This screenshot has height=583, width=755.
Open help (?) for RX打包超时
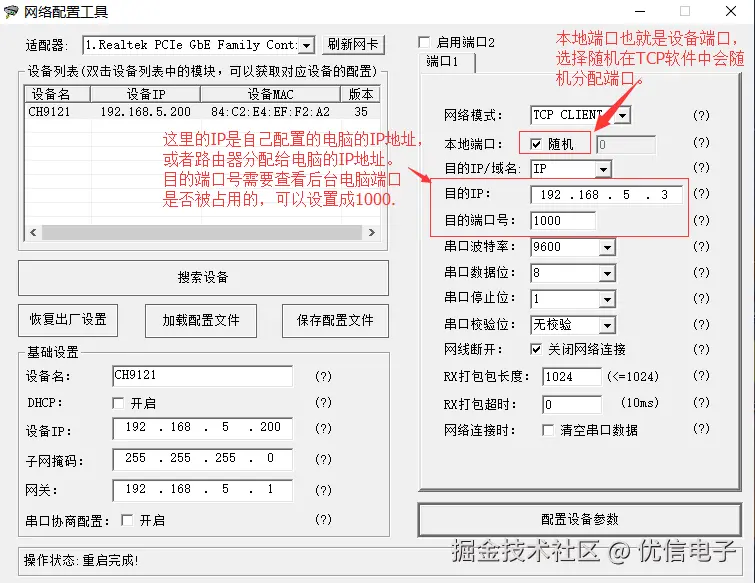(x=701, y=402)
